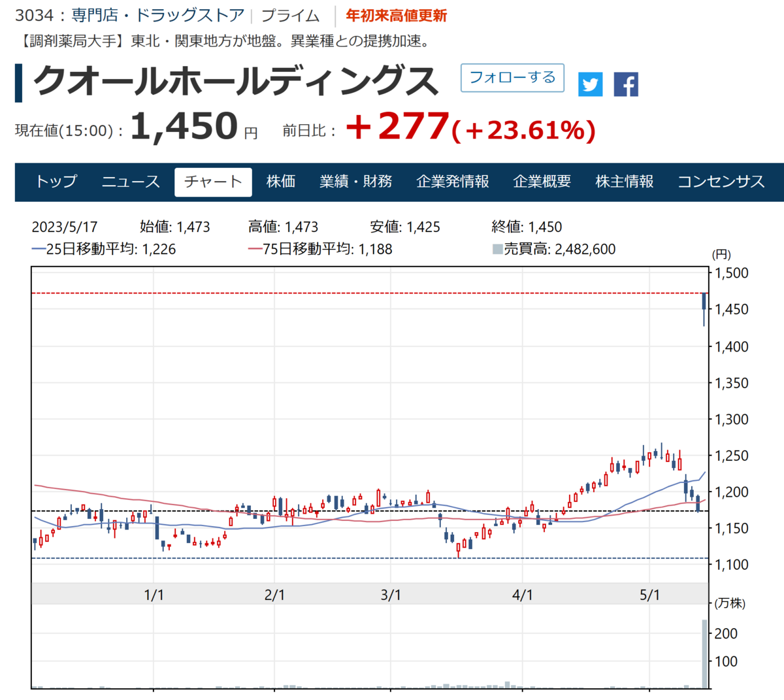
Task: Click the 1,100 price axis label
Action: [x=732, y=565]
